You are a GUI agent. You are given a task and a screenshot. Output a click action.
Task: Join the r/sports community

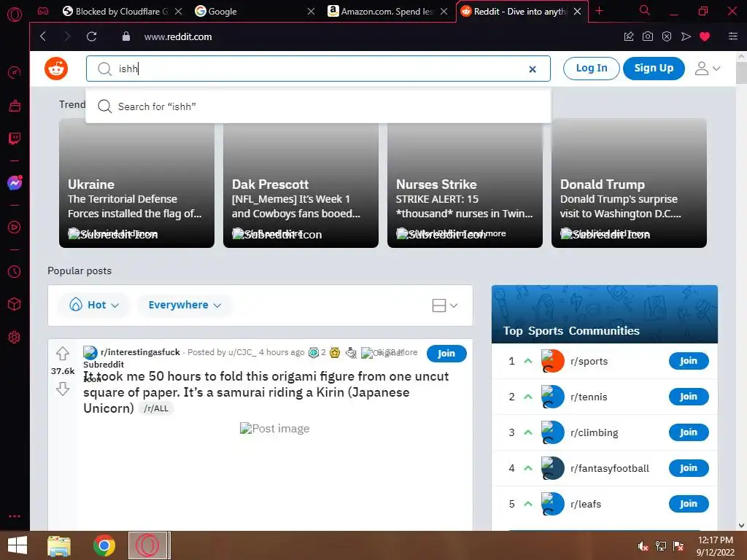click(x=689, y=361)
